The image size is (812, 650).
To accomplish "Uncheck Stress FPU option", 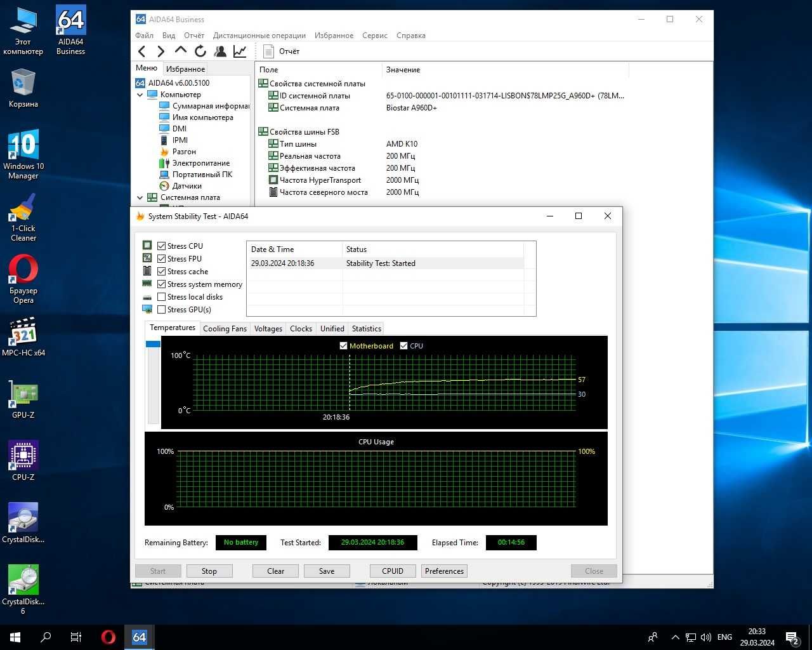I will click(162, 259).
